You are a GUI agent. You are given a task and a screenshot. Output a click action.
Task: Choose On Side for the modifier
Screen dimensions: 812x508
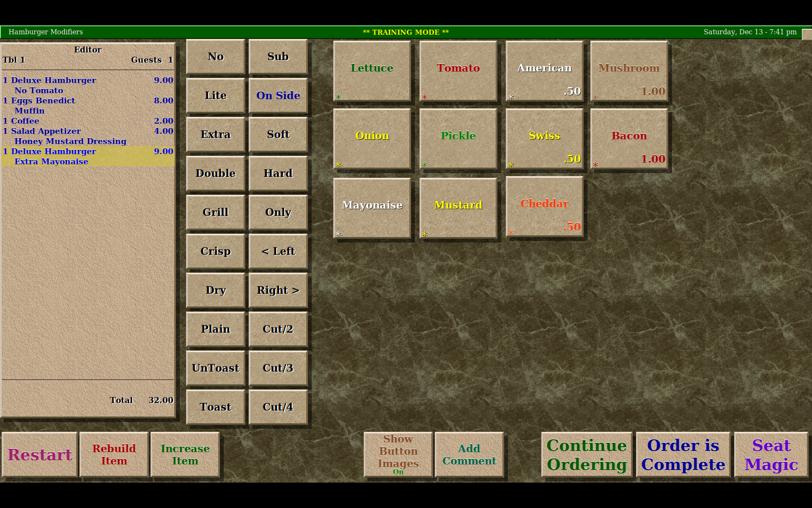[x=278, y=95]
